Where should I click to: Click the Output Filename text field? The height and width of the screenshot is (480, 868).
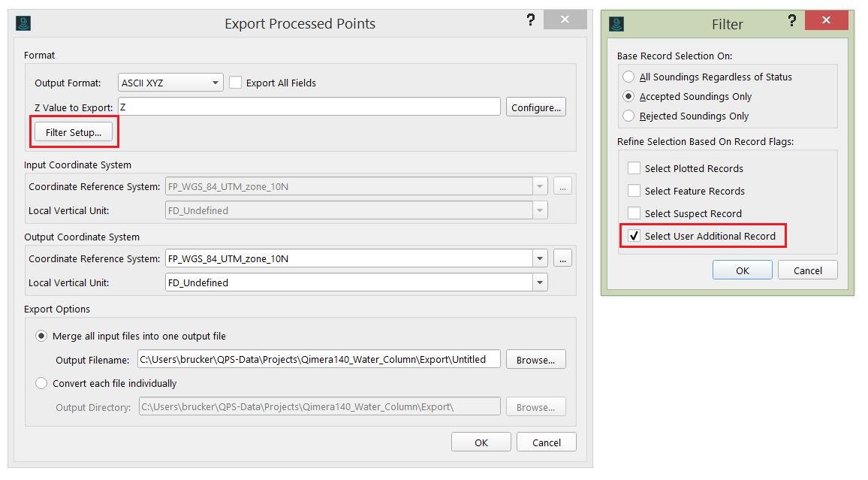click(318, 359)
